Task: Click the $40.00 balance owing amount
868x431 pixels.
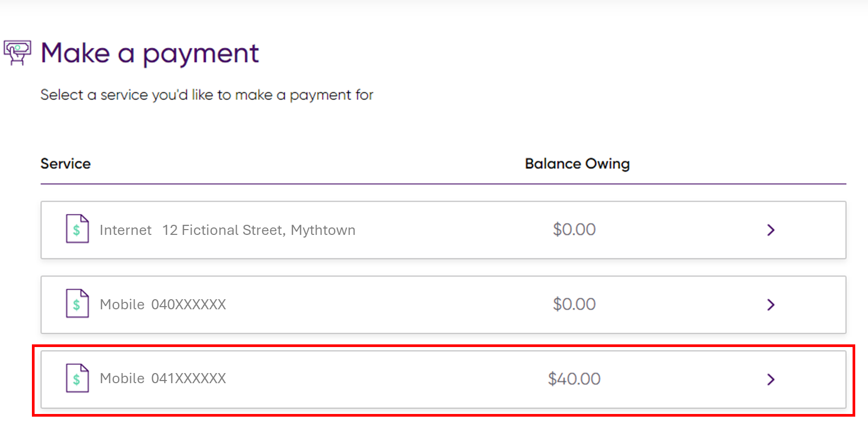Action: (x=574, y=379)
